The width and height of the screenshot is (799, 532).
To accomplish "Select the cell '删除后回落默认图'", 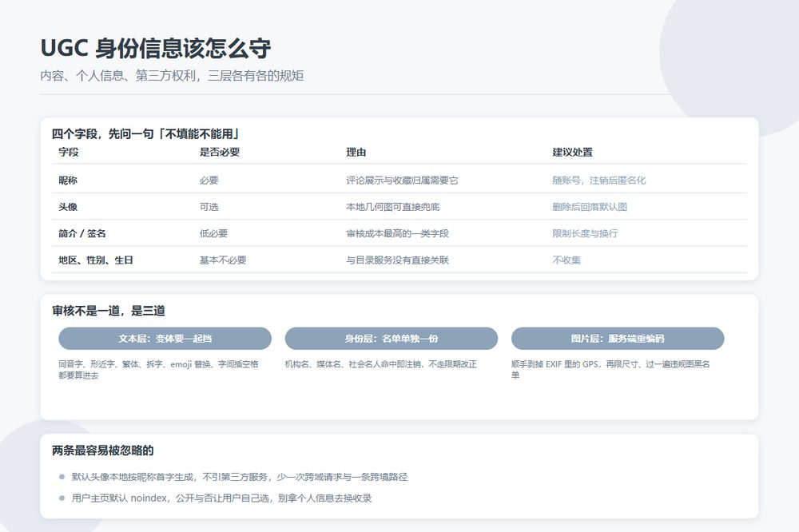I will point(590,207).
